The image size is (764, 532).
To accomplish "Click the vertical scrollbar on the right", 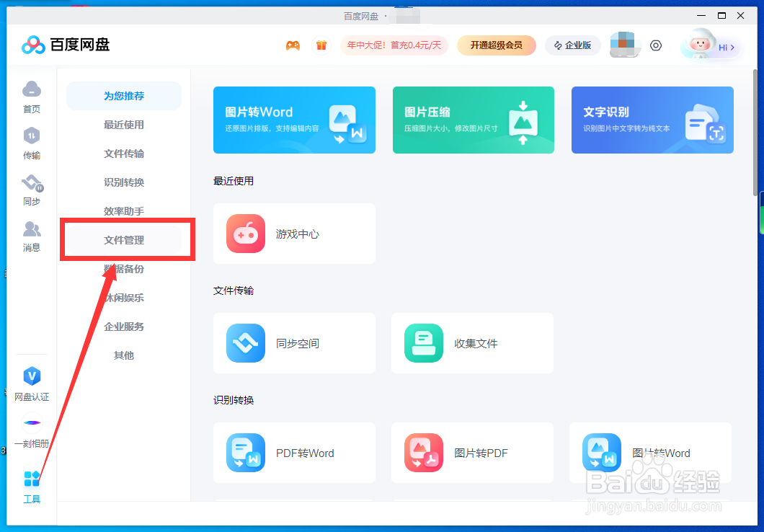I will click(755, 131).
